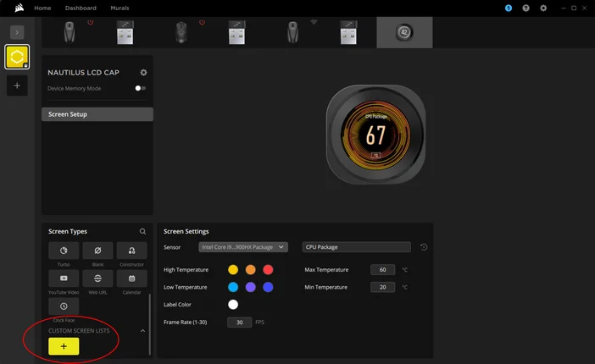Click the Max Temperature input field
This screenshot has width=595, height=364.
[x=382, y=270]
